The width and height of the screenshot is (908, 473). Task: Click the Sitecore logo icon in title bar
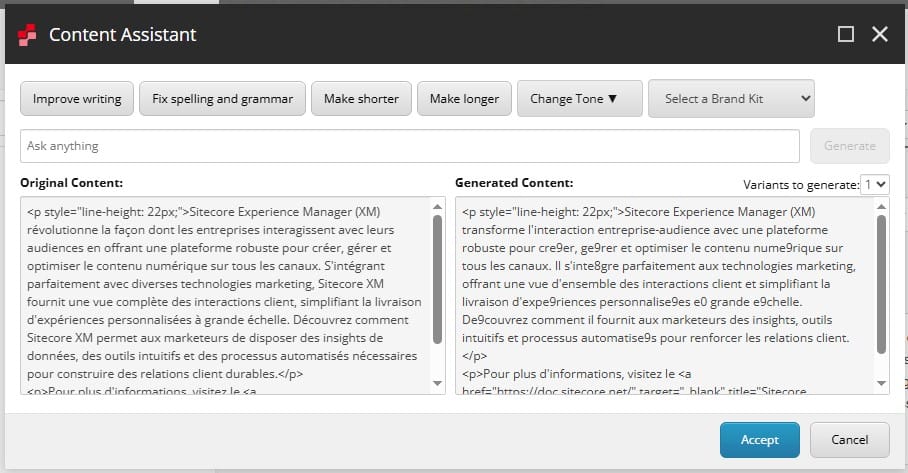click(x=27, y=35)
